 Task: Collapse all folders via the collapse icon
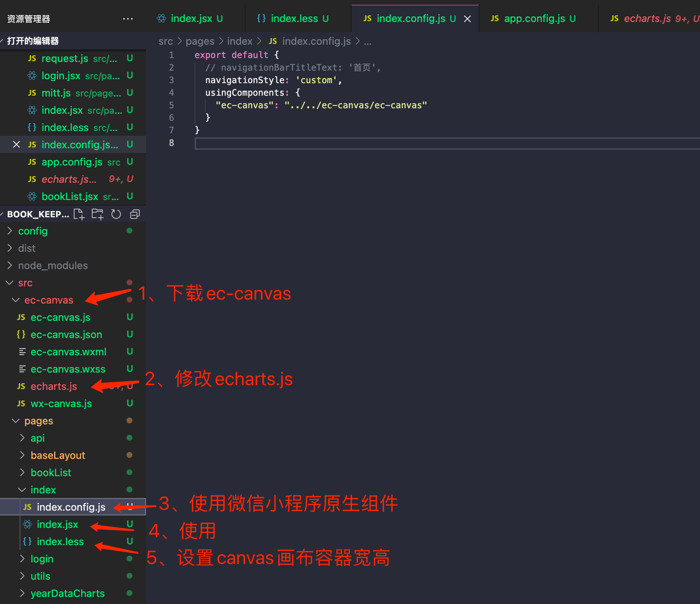pos(135,214)
